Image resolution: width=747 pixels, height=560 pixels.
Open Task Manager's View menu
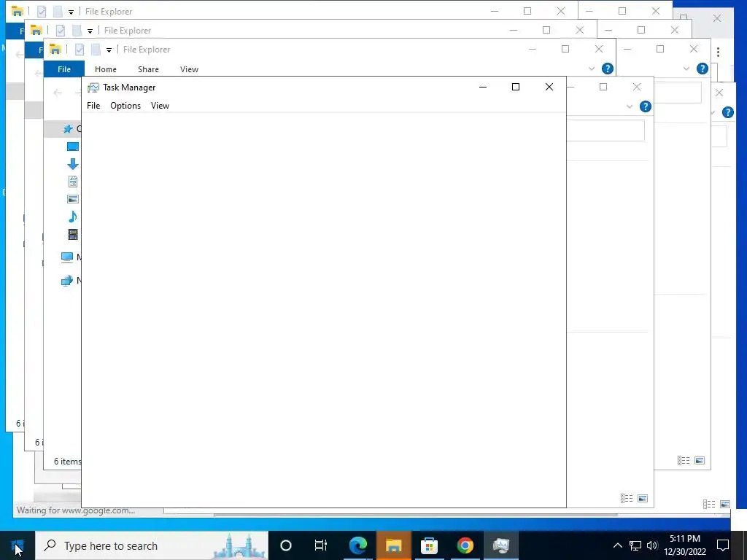[160, 106]
